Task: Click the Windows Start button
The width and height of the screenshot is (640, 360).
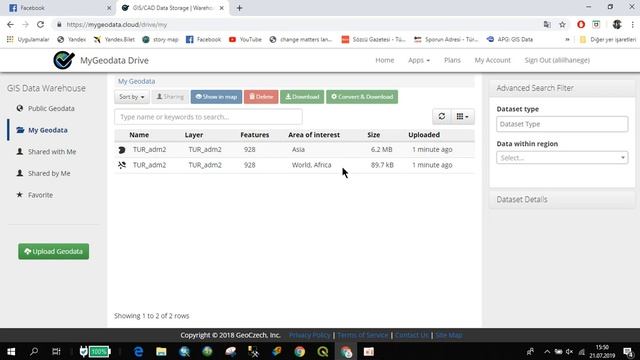Action: (x=11, y=351)
